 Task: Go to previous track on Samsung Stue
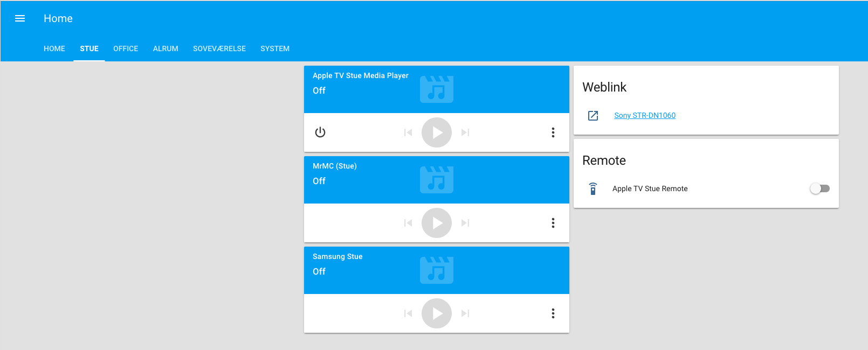tap(408, 313)
